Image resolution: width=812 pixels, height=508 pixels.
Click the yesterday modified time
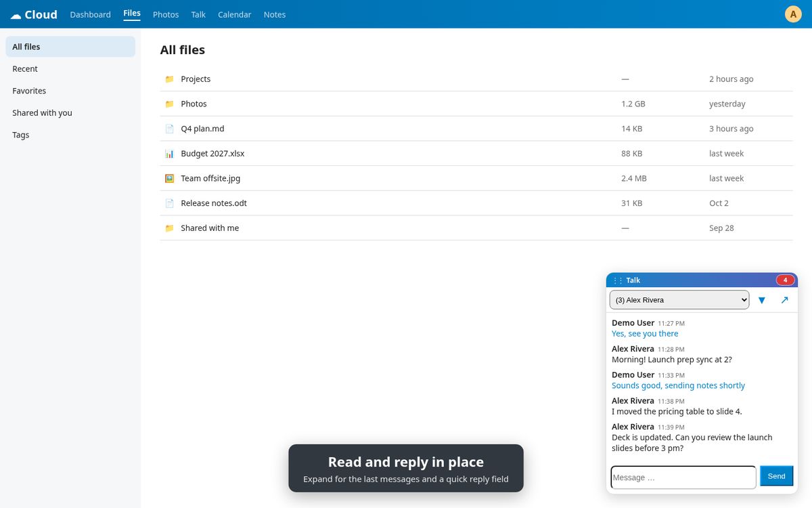tap(727, 104)
